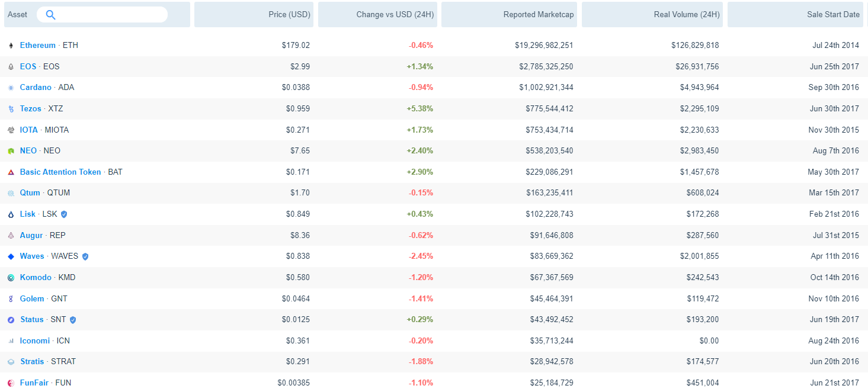Open the Waves asset link
The height and width of the screenshot is (392, 868).
pyautogui.click(x=32, y=256)
